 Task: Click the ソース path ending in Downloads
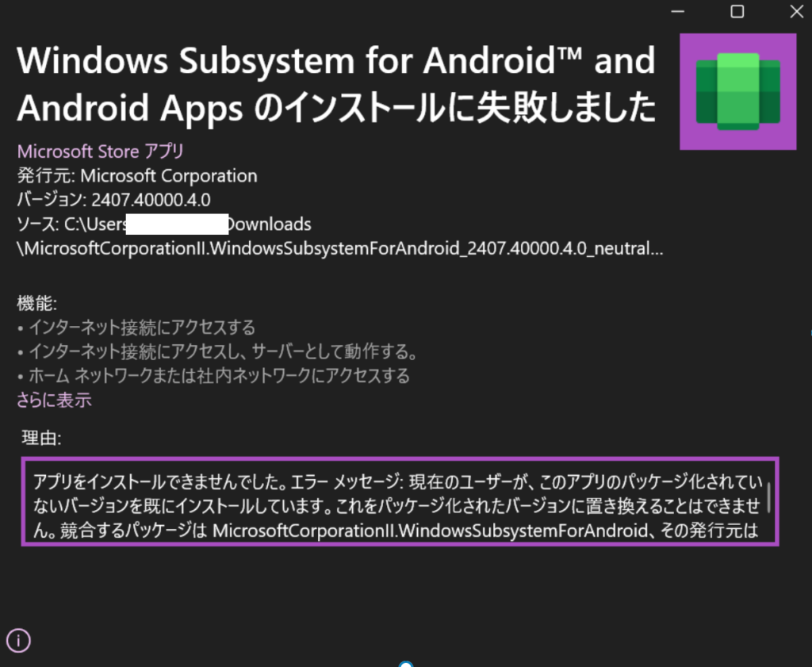click(x=164, y=224)
